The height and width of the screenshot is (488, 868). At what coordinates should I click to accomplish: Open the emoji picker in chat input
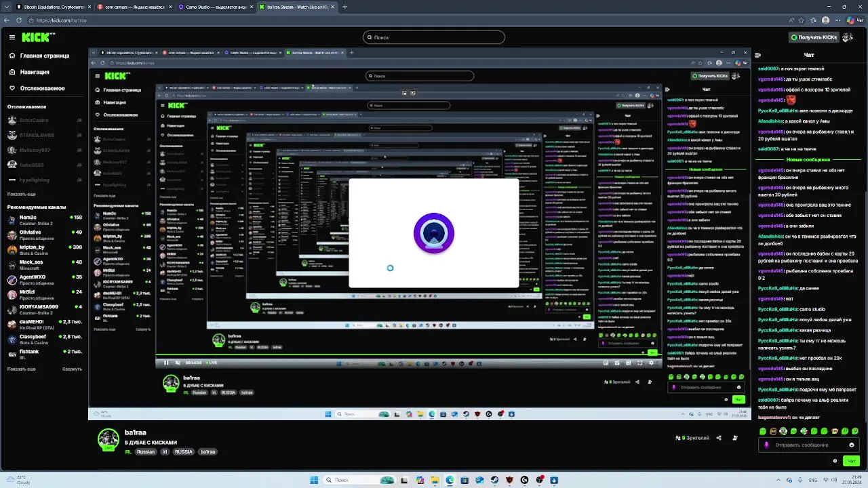[852, 445]
